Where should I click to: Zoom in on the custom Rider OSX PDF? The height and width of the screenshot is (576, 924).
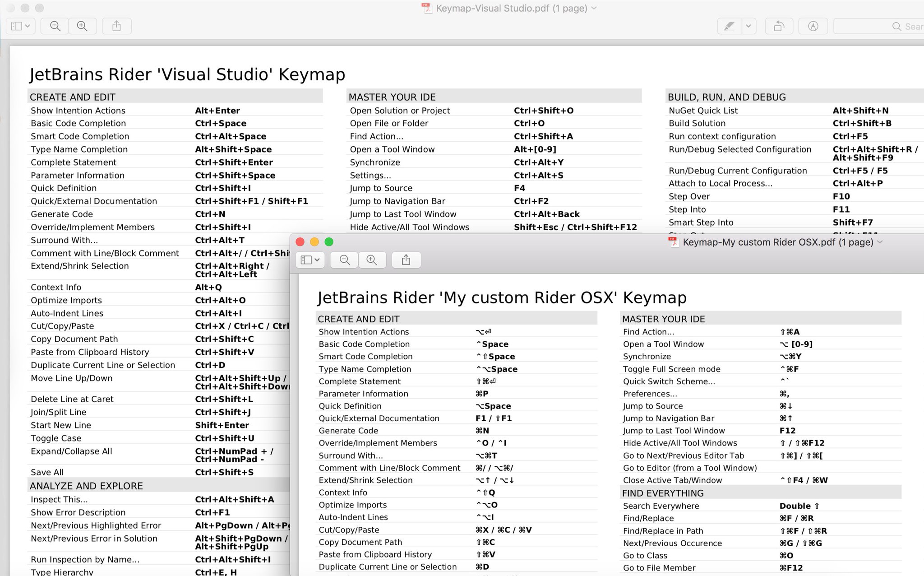(372, 260)
